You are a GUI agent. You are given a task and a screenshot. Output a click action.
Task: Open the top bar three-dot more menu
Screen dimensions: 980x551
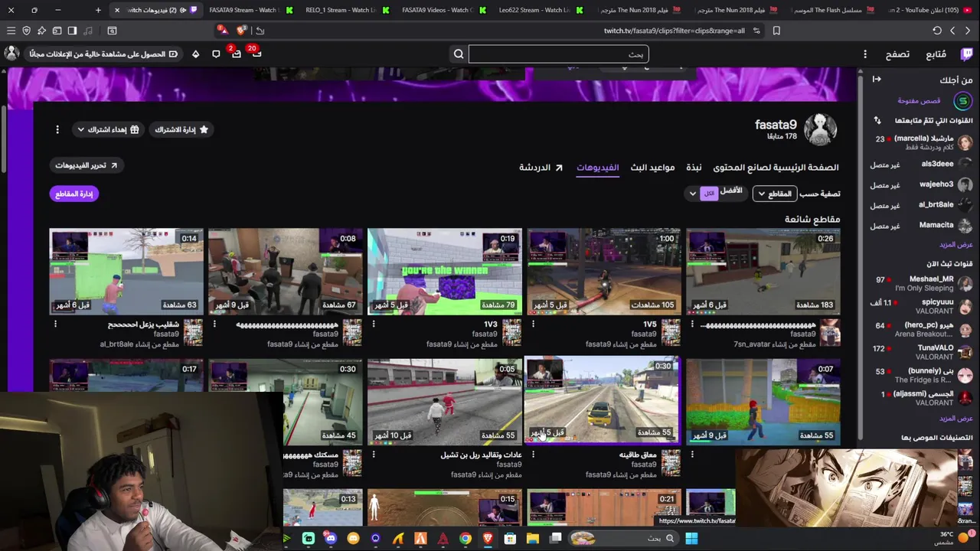pyautogui.click(x=865, y=54)
